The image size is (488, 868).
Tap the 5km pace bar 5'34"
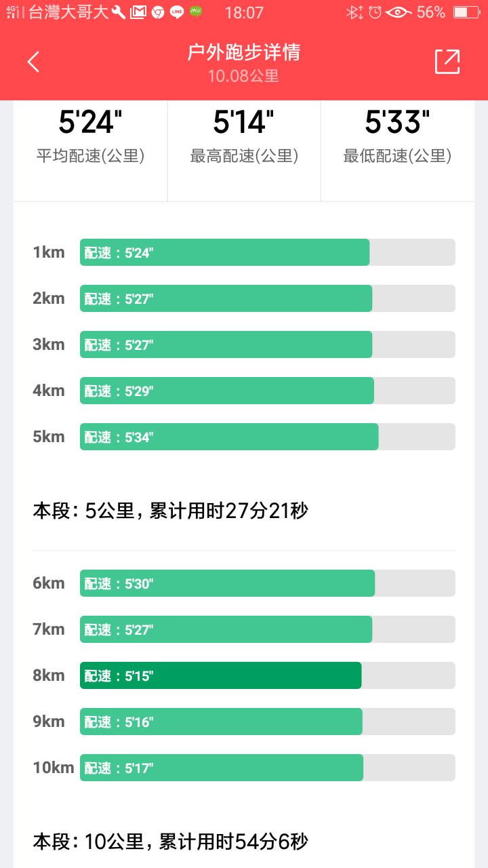tap(229, 437)
